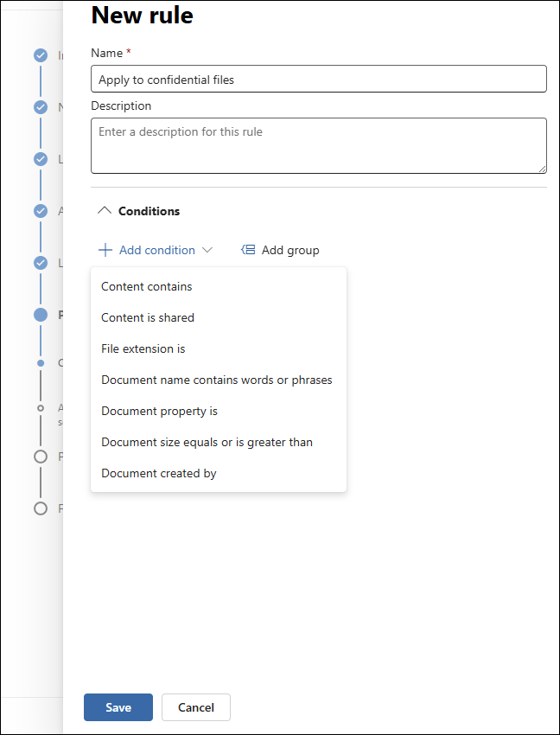Click the last empty wizard step circle

coord(41,508)
